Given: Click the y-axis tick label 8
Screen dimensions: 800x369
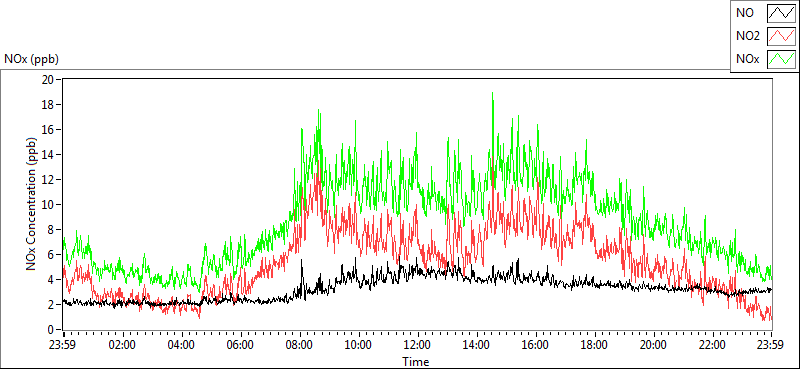Looking at the screenshot, I should [51, 230].
